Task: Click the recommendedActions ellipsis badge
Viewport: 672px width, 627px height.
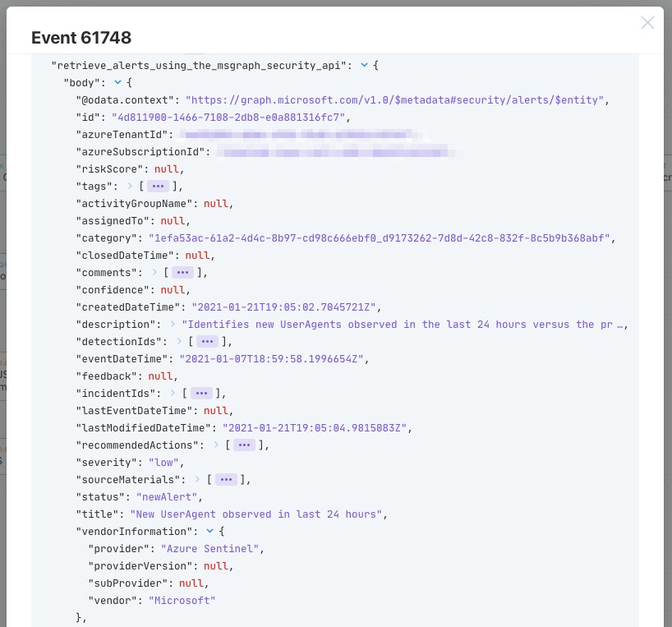Action: (244, 445)
